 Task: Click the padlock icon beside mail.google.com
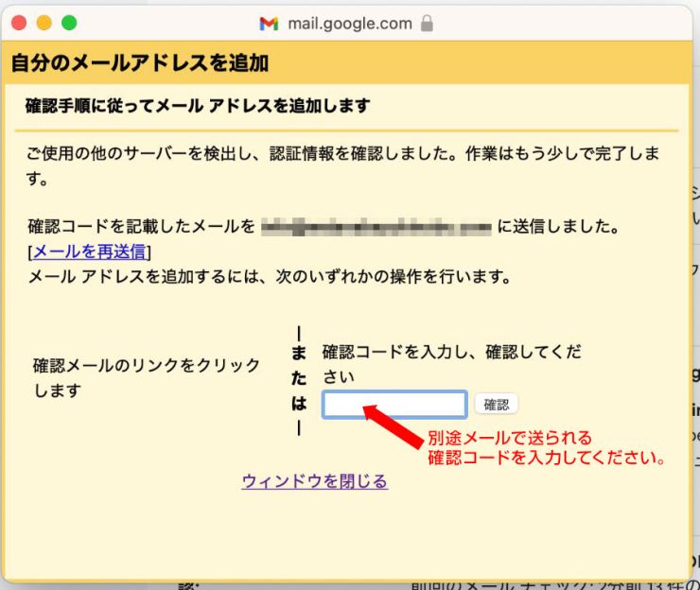[x=427, y=24]
